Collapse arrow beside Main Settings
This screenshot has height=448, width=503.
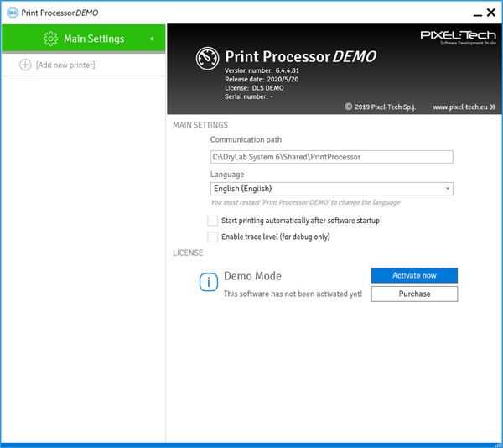[x=152, y=39]
